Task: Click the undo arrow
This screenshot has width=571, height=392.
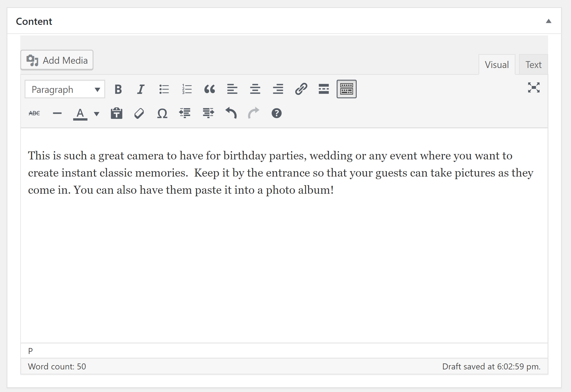Action: [x=231, y=113]
